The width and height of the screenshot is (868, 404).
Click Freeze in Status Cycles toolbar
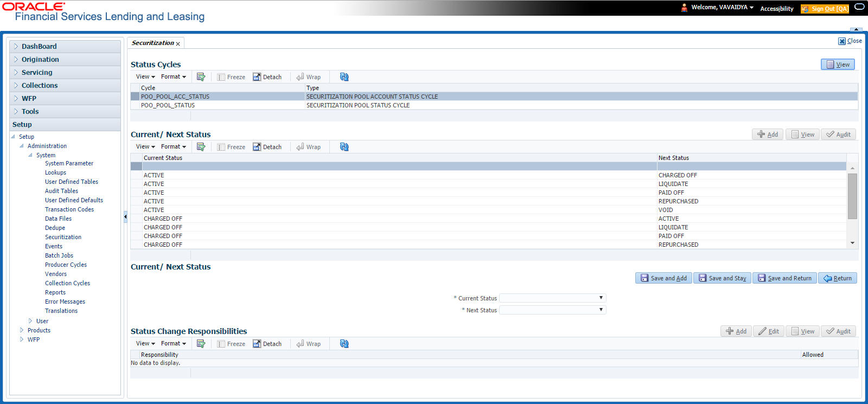[x=231, y=77]
